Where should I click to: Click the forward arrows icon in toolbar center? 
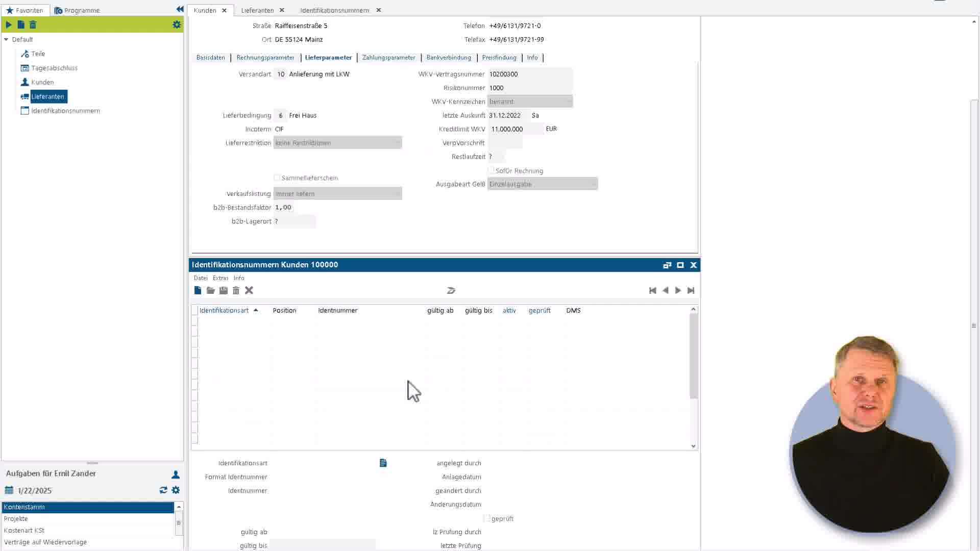(x=451, y=290)
